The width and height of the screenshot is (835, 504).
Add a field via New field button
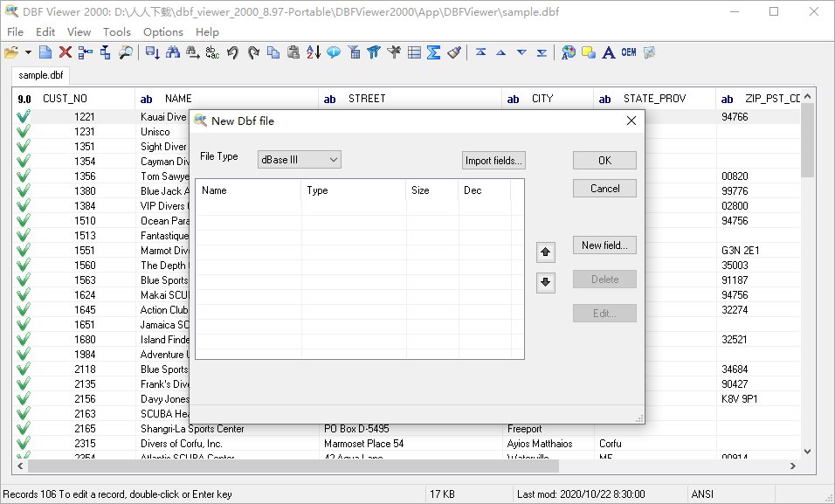pos(604,245)
